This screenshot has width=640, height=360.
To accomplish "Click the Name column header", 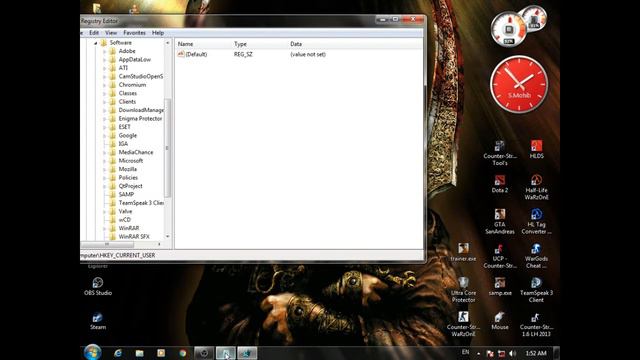I will pyautogui.click(x=185, y=44).
